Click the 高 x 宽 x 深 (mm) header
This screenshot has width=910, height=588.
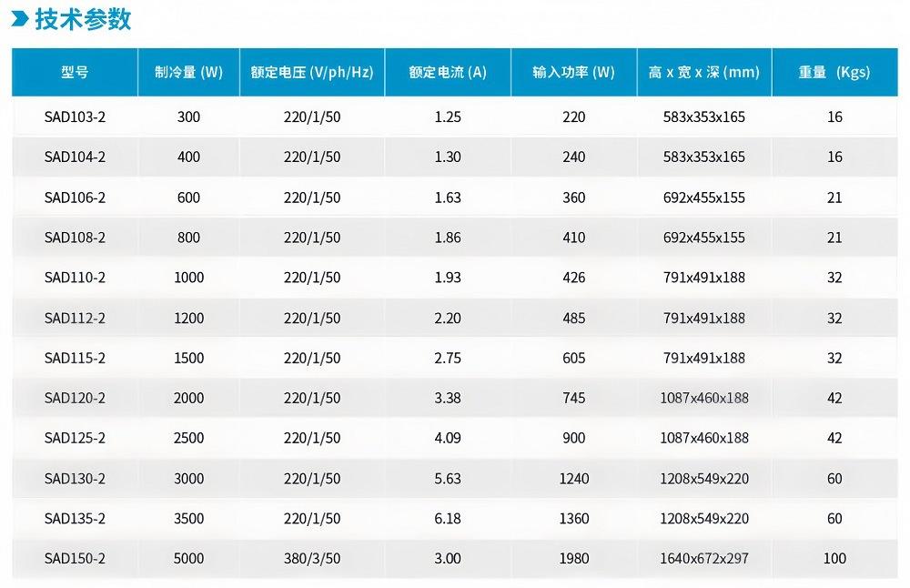704,72
